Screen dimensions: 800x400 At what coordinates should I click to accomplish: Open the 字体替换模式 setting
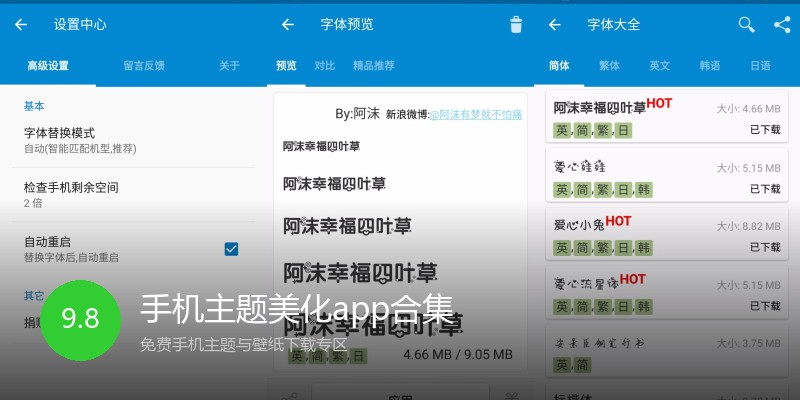(x=133, y=141)
